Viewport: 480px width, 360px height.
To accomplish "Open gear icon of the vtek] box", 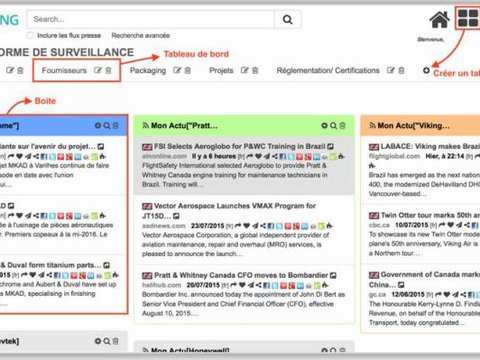I will coord(98,341).
